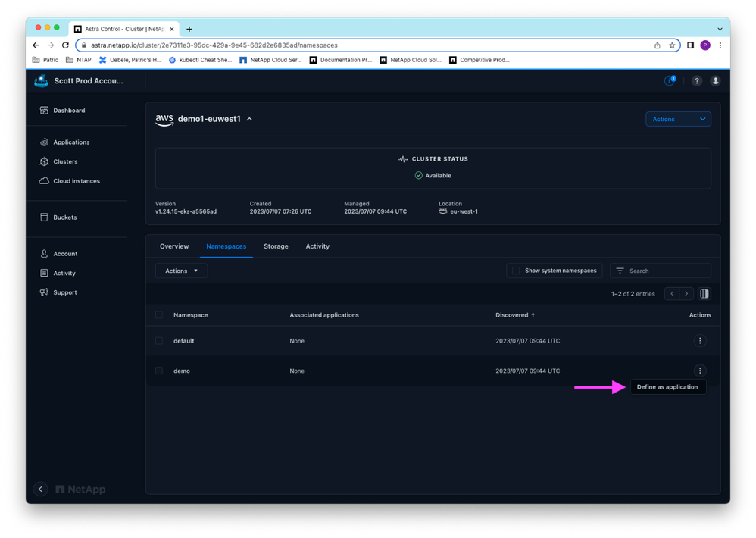Open the Documentation bookmark

341,60
